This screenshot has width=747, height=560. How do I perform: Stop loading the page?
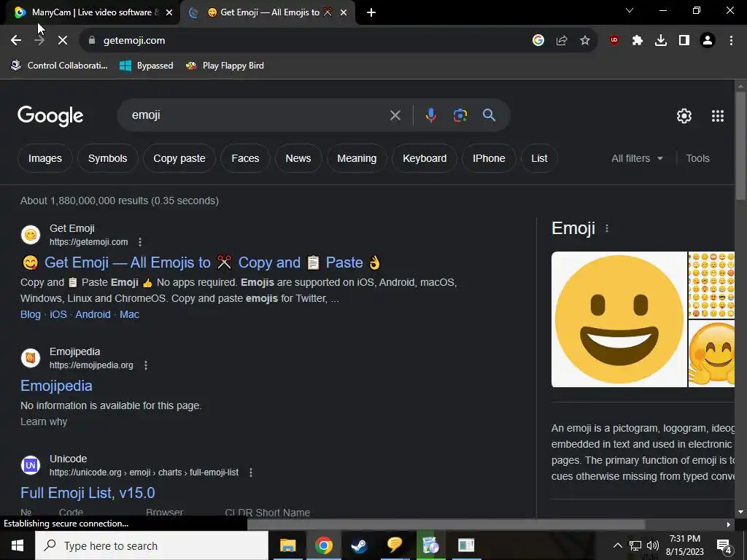63,41
